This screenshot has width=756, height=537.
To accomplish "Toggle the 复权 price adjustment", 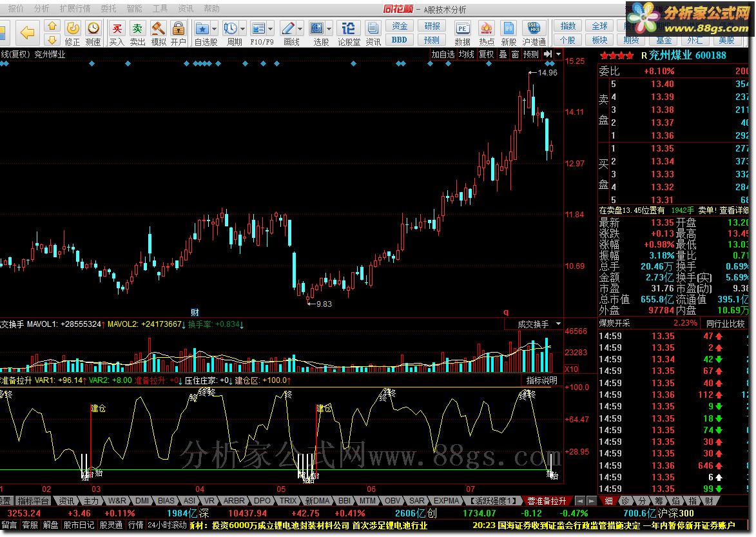I will pyautogui.click(x=486, y=54).
